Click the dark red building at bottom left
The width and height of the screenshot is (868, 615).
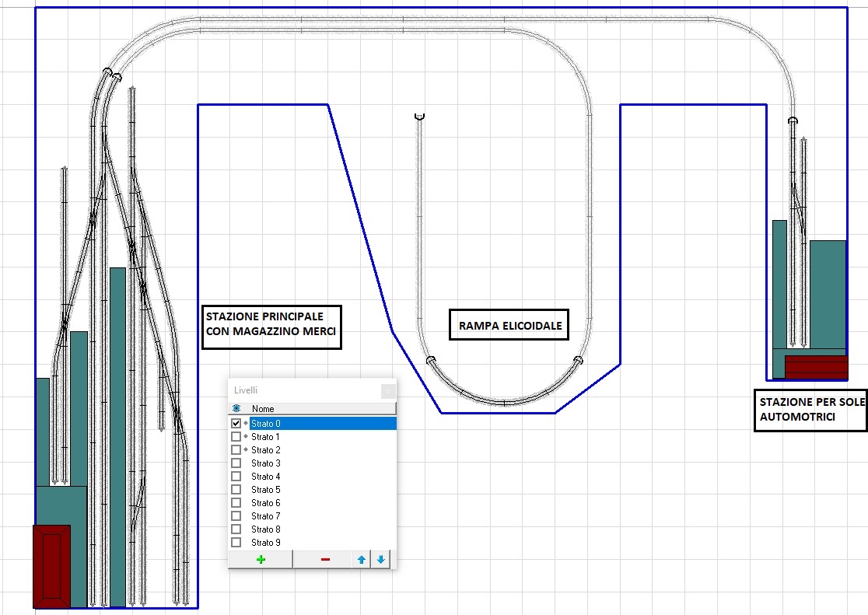click(51, 566)
